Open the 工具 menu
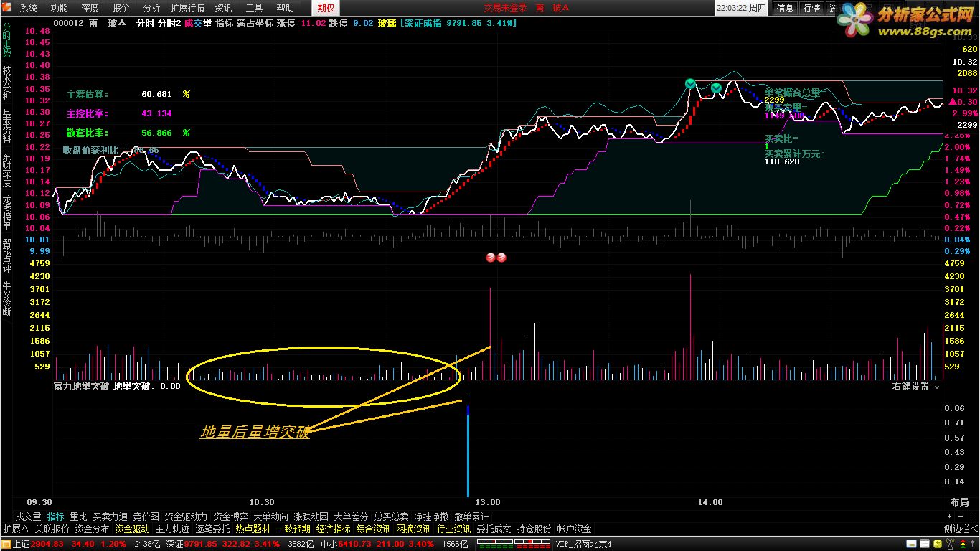This screenshot has width=980, height=551. click(x=254, y=8)
